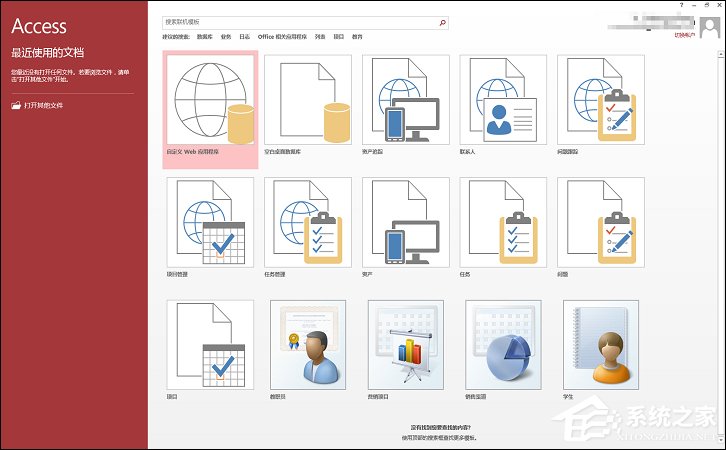
Task: Click the search magnifier icon
Action: pyautogui.click(x=443, y=22)
